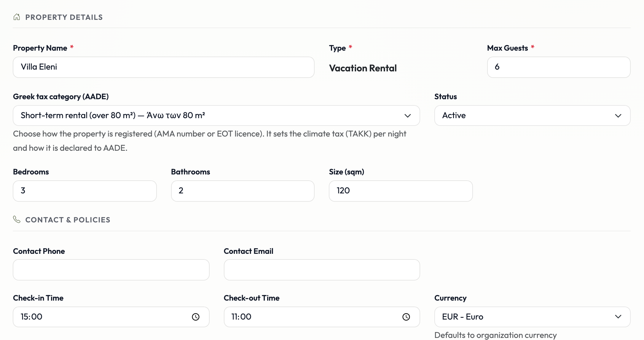644x340 pixels.
Task: Click the empty Contact Email field
Action: [322, 270]
